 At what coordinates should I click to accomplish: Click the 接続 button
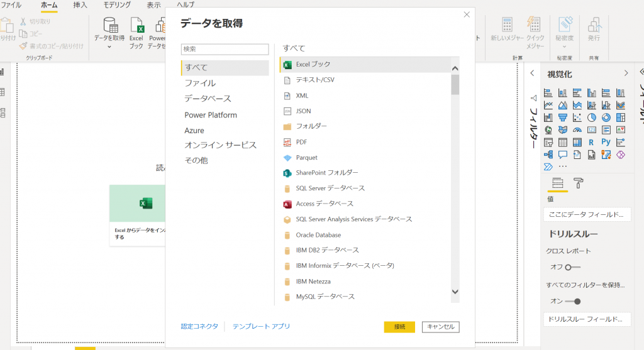(399, 327)
